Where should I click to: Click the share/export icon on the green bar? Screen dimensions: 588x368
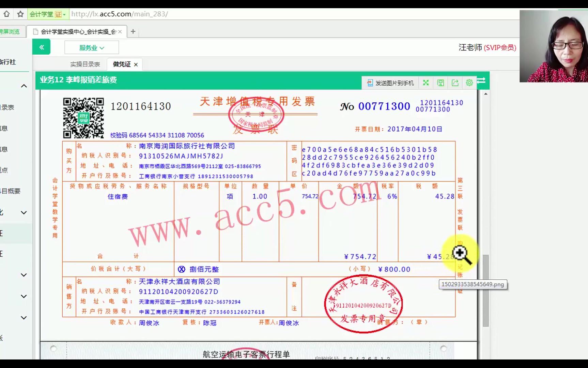[455, 83]
